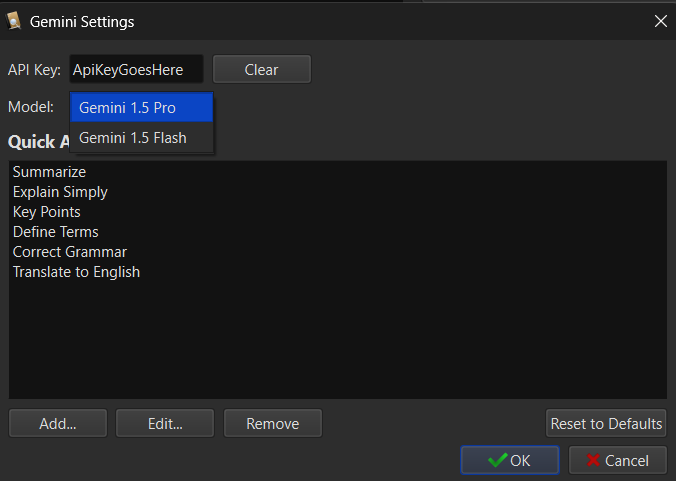Select Correct Grammar list item
676x481 pixels.
tap(70, 252)
